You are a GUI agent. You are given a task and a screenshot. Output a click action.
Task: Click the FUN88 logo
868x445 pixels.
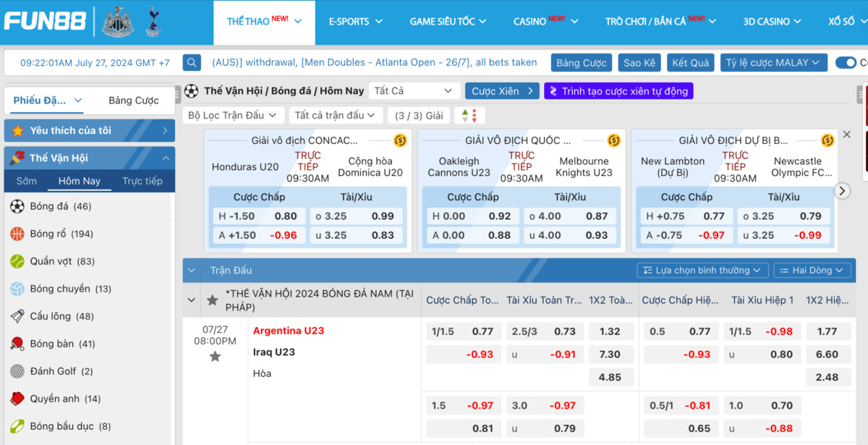point(45,21)
